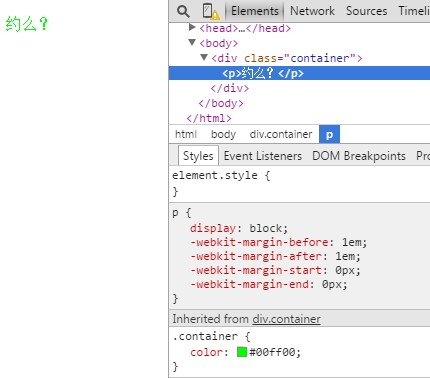Collapse the div container triangle
The width and height of the screenshot is (430, 378).
click(x=204, y=57)
